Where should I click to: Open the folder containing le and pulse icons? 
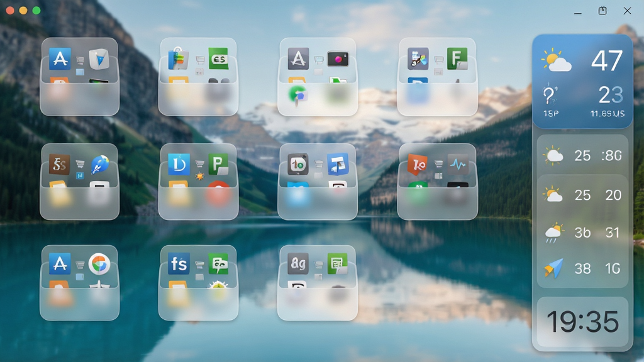[x=438, y=182]
